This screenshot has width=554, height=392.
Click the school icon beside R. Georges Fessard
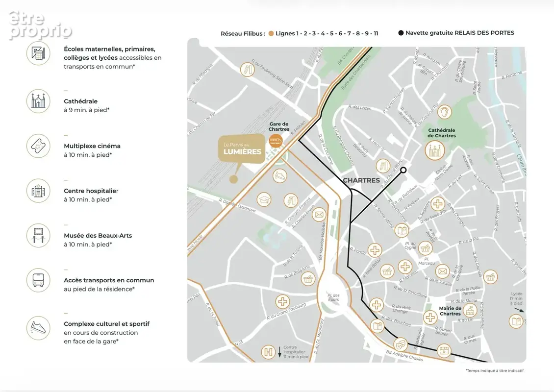(291, 200)
